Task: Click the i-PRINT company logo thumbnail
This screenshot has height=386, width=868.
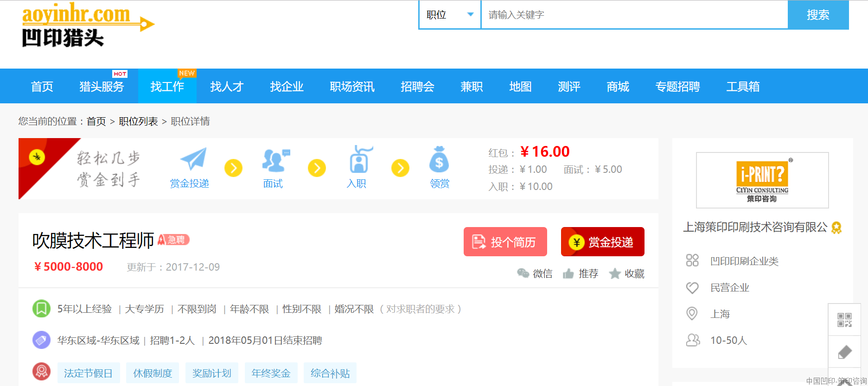Action: click(x=762, y=180)
